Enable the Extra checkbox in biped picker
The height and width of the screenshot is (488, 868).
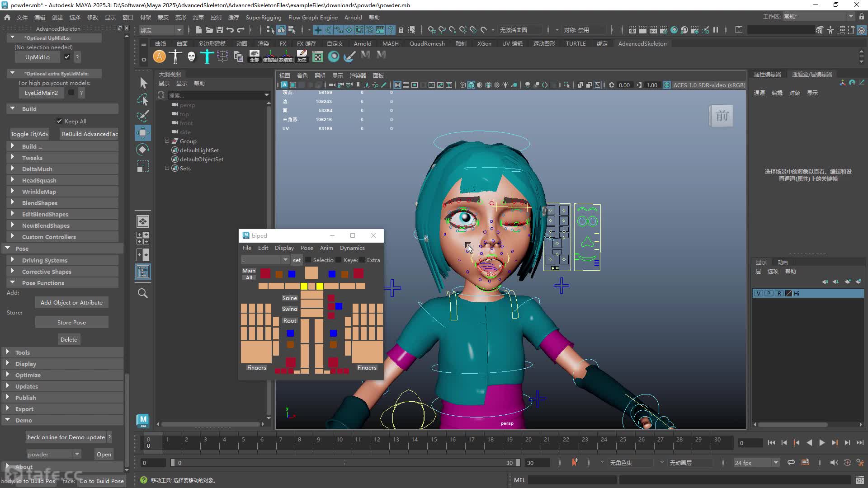(x=362, y=260)
